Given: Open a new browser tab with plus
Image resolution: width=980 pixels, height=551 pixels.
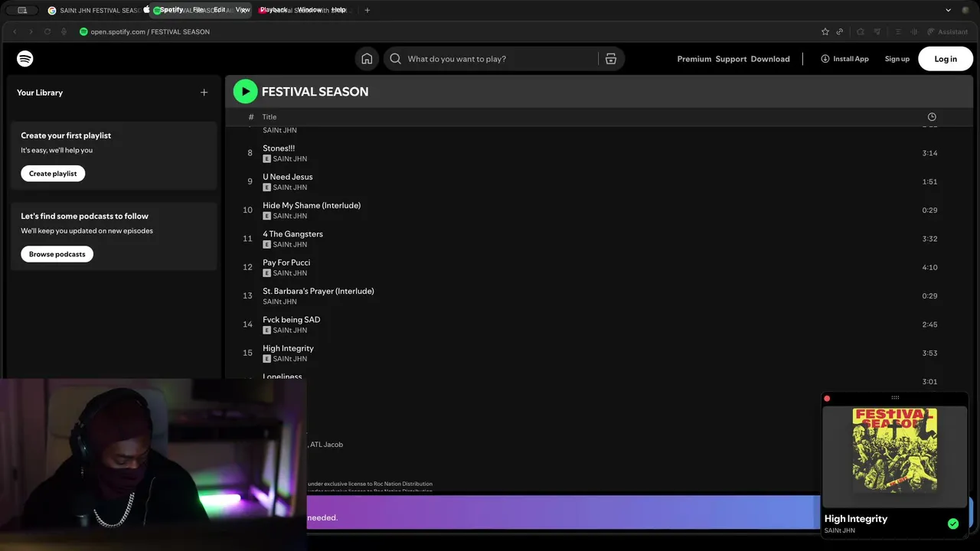Looking at the screenshot, I should pyautogui.click(x=367, y=10).
